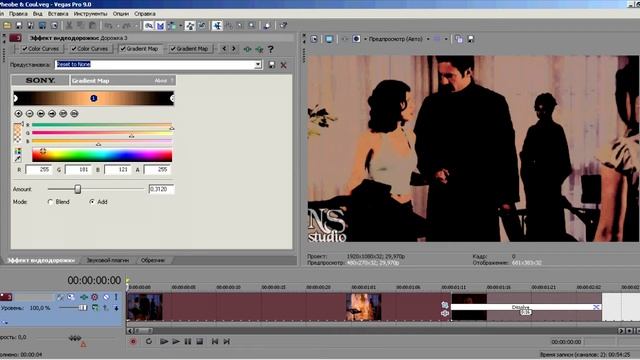Switch to the Звуковой плагин tab
The width and height of the screenshot is (640, 360).
pos(107,260)
